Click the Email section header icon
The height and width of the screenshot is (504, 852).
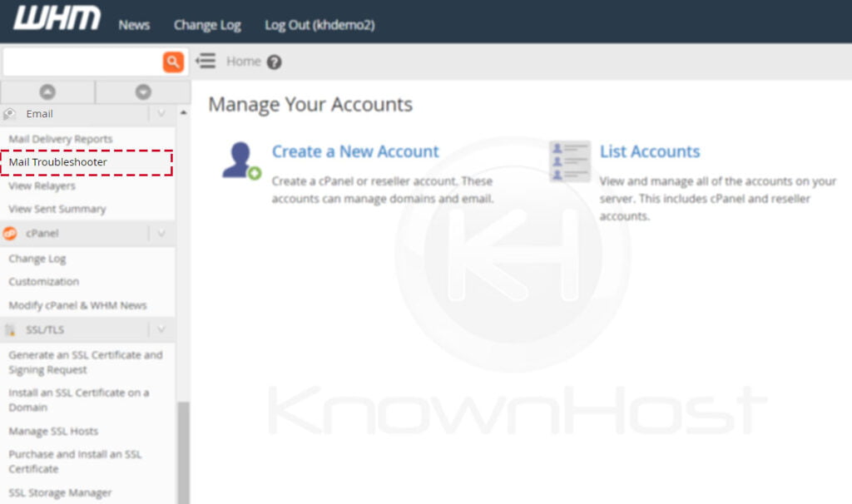click(x=9, y=113)
